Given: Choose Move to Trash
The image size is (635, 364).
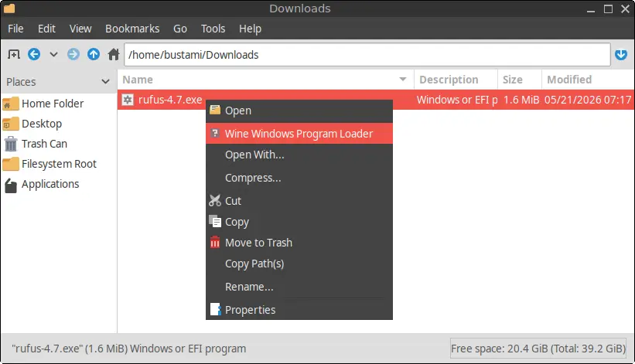Looking at the screenshot, I should click(x=299, y=243).
